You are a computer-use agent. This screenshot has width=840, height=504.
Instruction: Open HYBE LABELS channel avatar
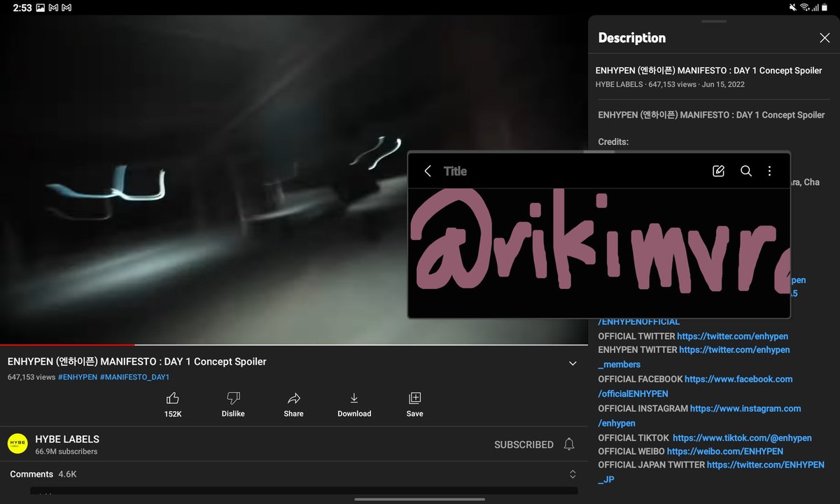17,444
